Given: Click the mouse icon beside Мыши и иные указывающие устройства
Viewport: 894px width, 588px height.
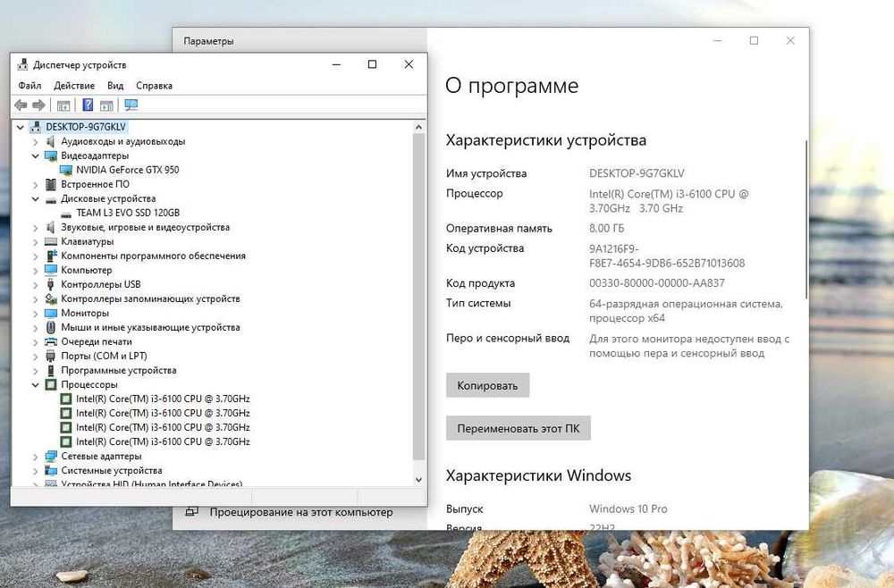Looking at the screenshot, I should 51,327.
